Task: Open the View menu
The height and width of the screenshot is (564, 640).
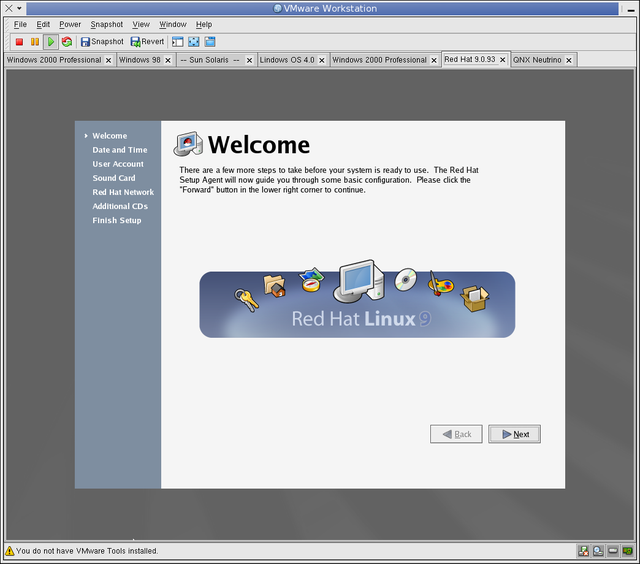Action: 141,24
